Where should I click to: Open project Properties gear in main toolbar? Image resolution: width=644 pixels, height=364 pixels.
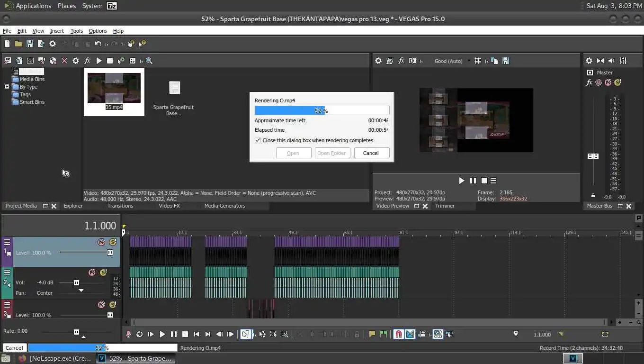tap(53, 44)
